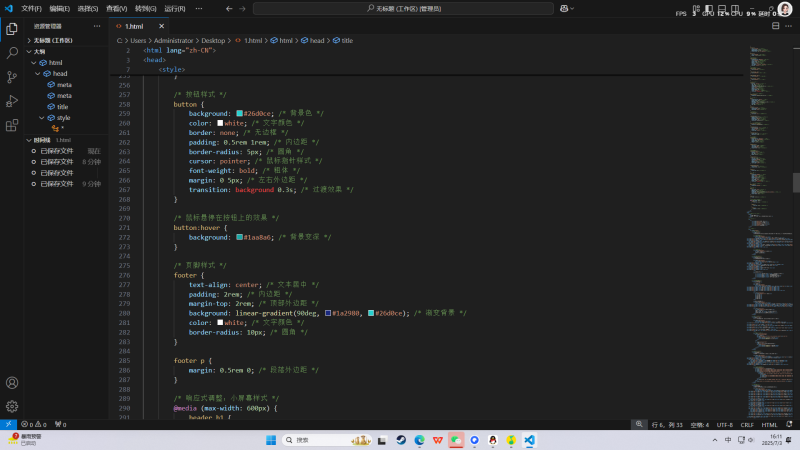Open the 文件(F) File menu

[x=32, y=9]
